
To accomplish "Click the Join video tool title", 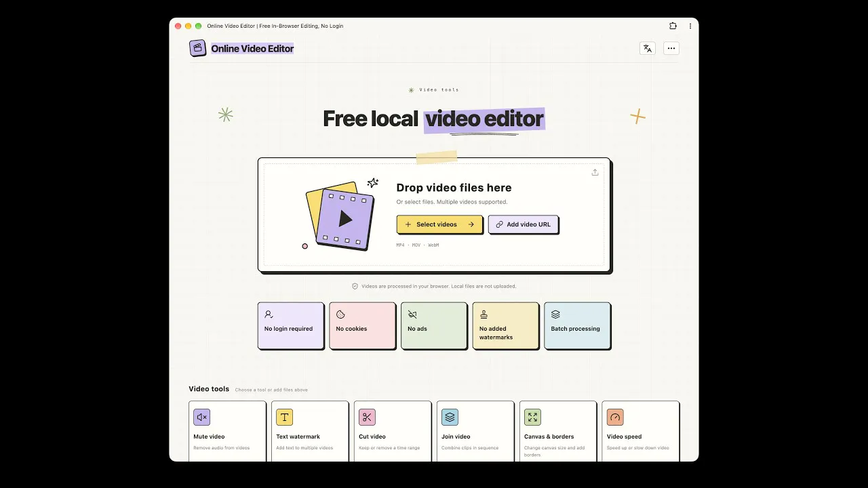I will 456,436.
